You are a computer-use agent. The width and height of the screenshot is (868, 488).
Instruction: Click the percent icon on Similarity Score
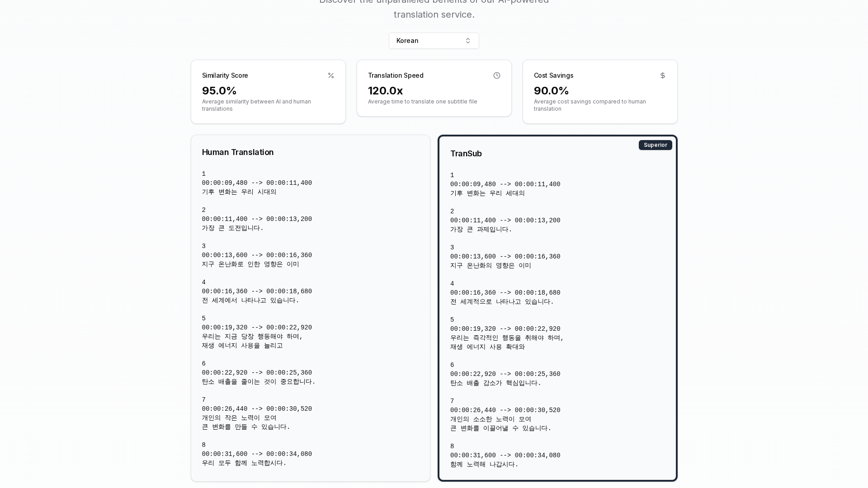click(x=331, y=75)
